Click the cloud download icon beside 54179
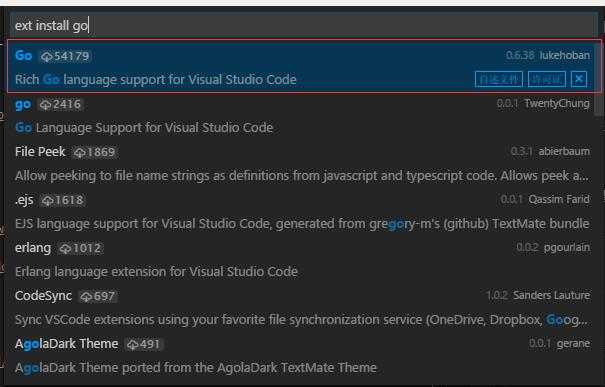 click(47, 57)
